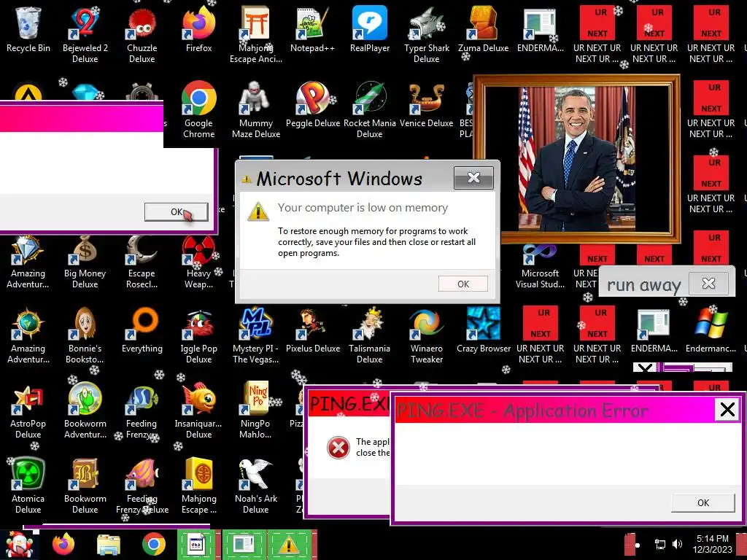Screen dimensions: 747x560
Task: Click OK in the front PING.EXE error dialog
Action: (703, 503)
